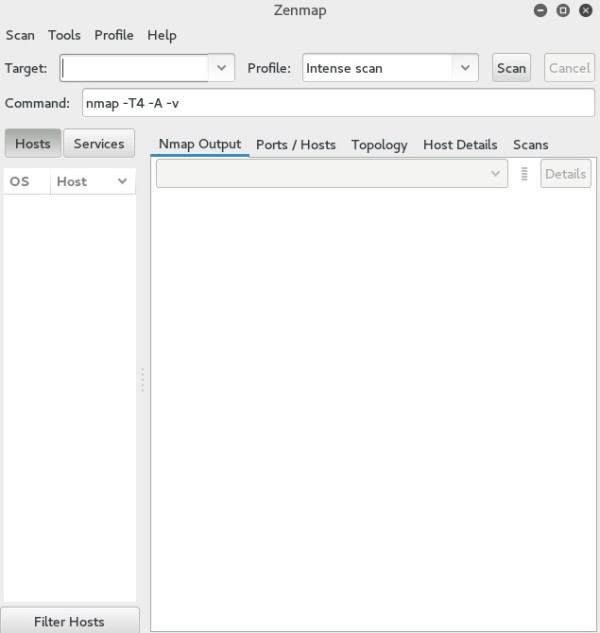The image size is (600, 633).
Task: Open the Host Details tab
Action: click(x=460, y=144)
